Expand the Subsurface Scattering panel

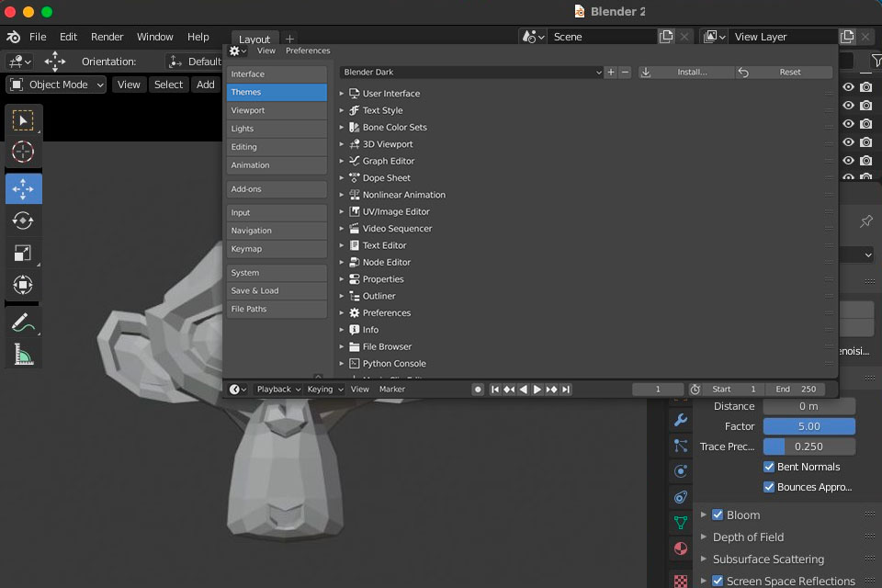pos(703,559)
